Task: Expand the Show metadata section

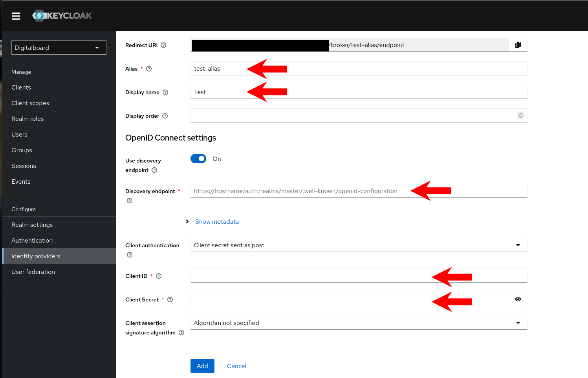Action: 217,221
